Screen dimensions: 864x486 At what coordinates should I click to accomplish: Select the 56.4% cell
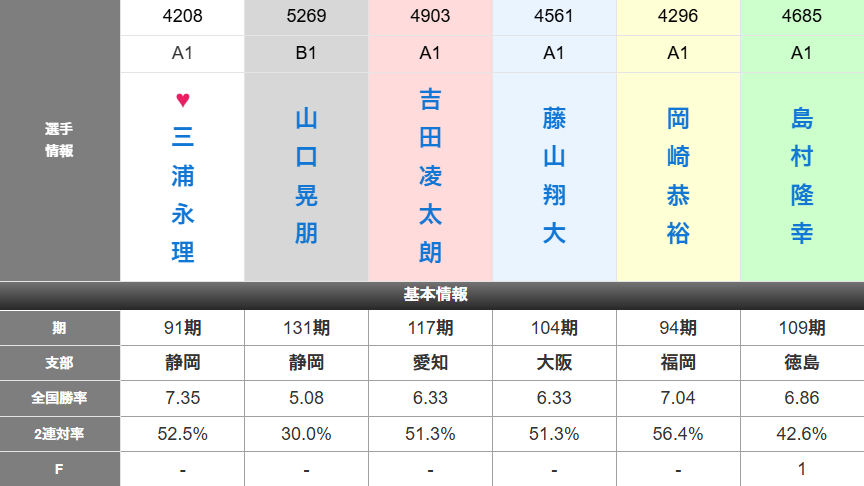point(678,434)
